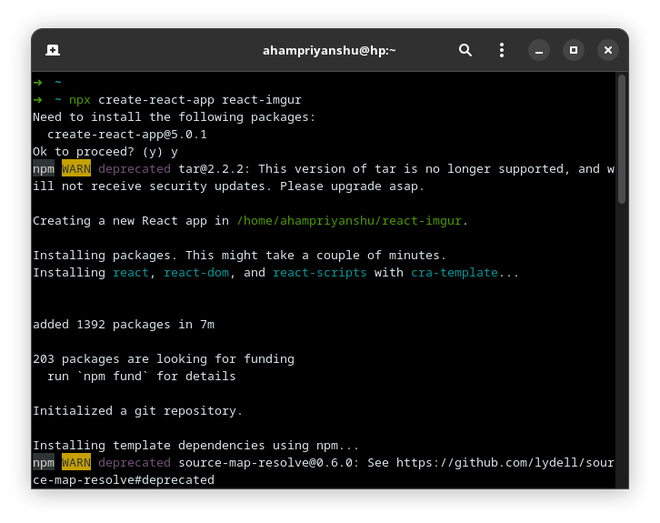The height and width of the screenshot is (523, 660).
Task: Click the yellow WARN badge on tar line
Action: (76, 169)
